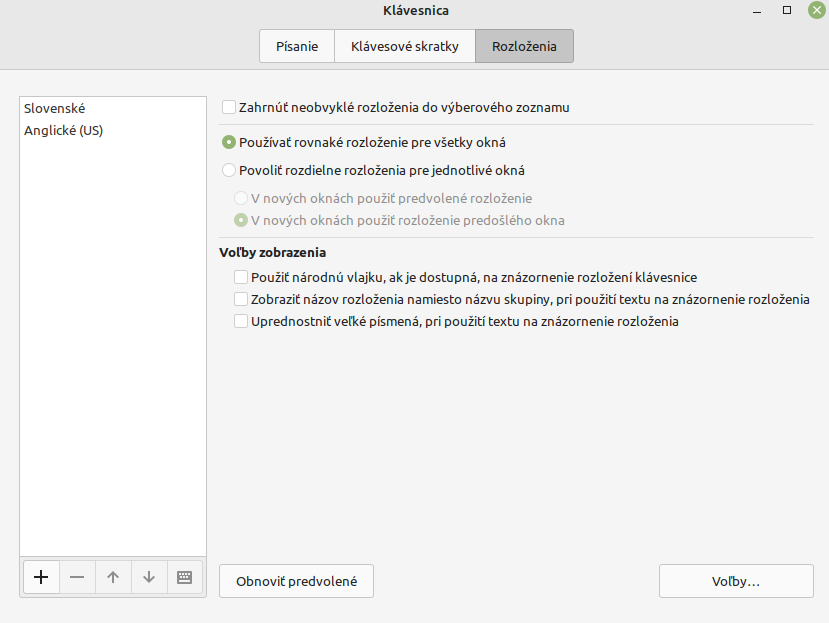Switch to the Písanie tab

tap(298, 46)
